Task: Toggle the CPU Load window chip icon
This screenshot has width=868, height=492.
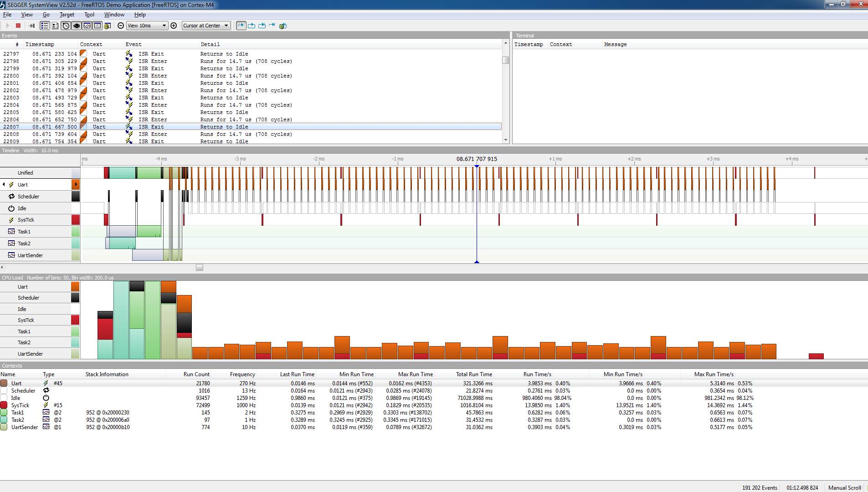Action: pyautogui.click(x=76, y=26)
